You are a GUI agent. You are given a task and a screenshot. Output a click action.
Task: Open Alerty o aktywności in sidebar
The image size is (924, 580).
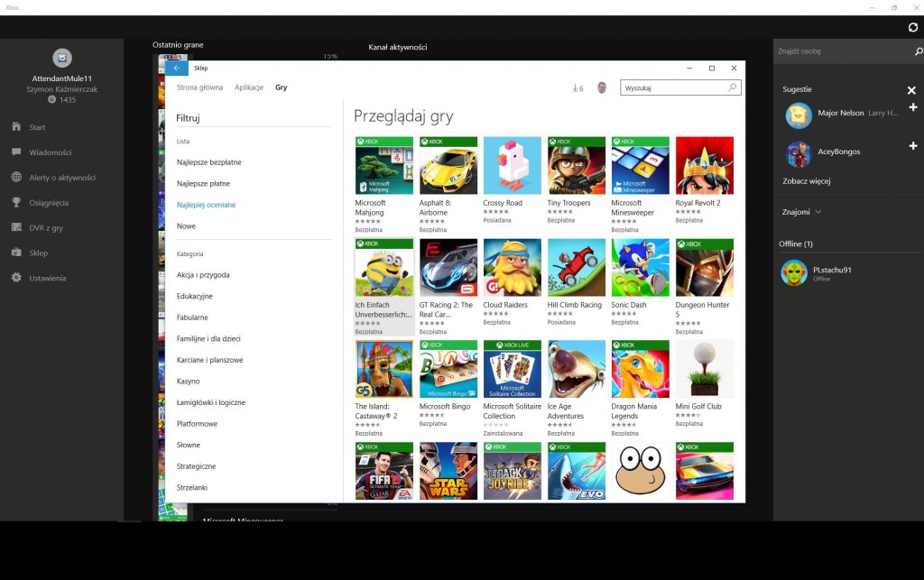coord(62,177)
